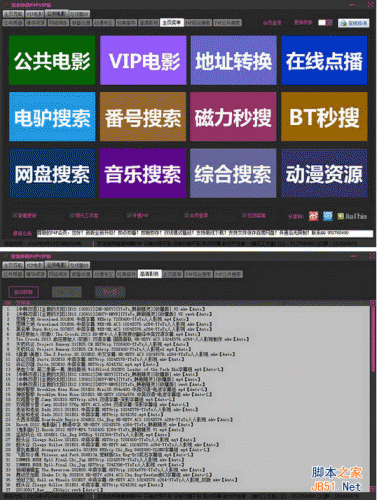Click the JiaThis share link
This screenshot has width=377, height=500.
coord(352,216)
